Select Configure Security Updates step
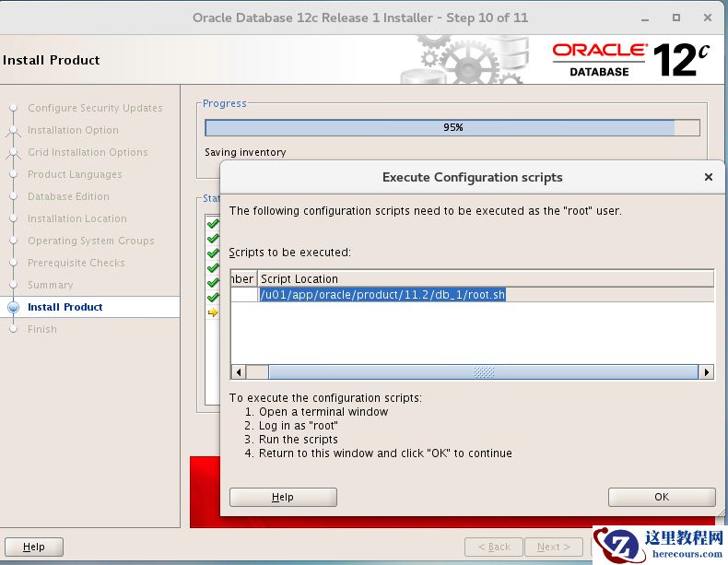 pos(95,108)
